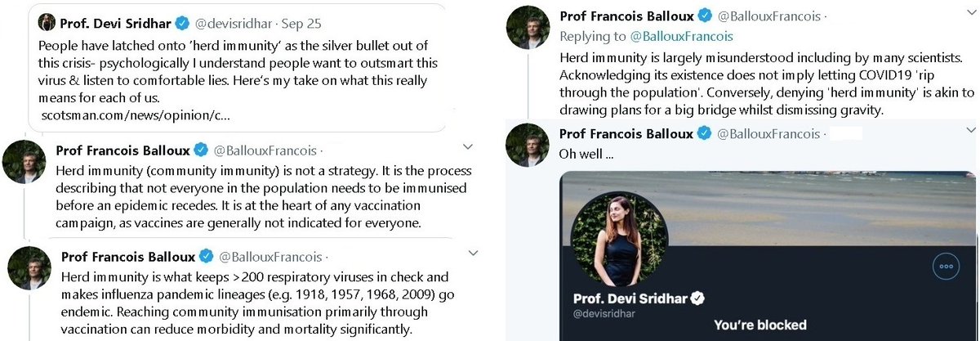Click Devi Sridhar's small avatar in quoted tweet

[47, 22]
